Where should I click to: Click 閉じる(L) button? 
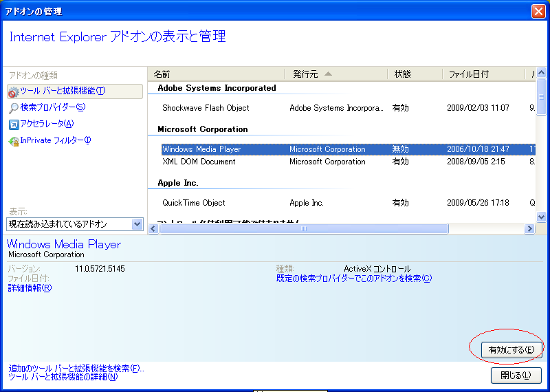click(x=516, y=375)
